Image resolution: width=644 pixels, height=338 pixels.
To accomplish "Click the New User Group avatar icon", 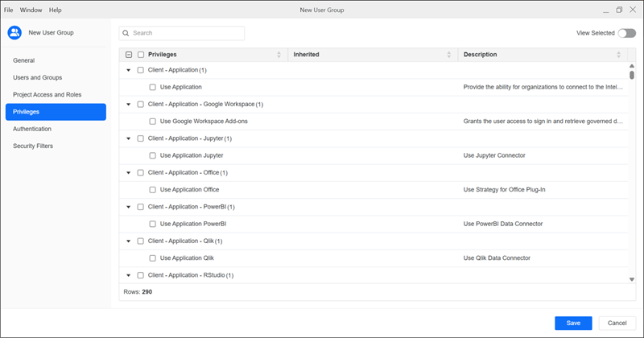I will point(14,33).
